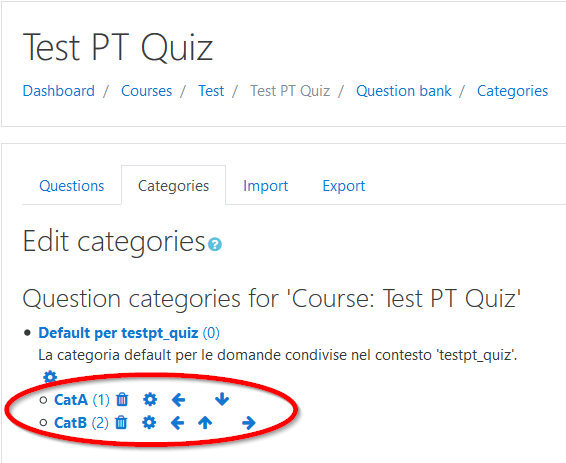Open CatA settings via gear icon
Screen dimensions: 566x463
[x=150, y=399]
